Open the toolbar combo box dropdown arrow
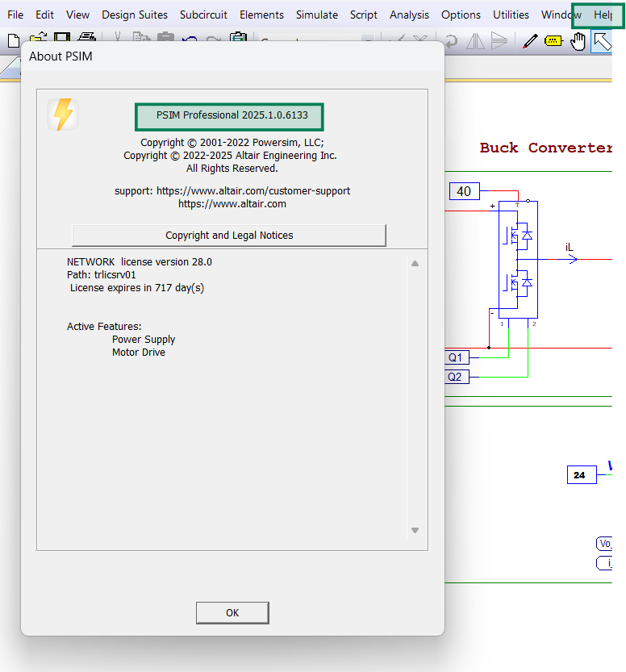Screen dimensions: 626x672 pos(367,39)
